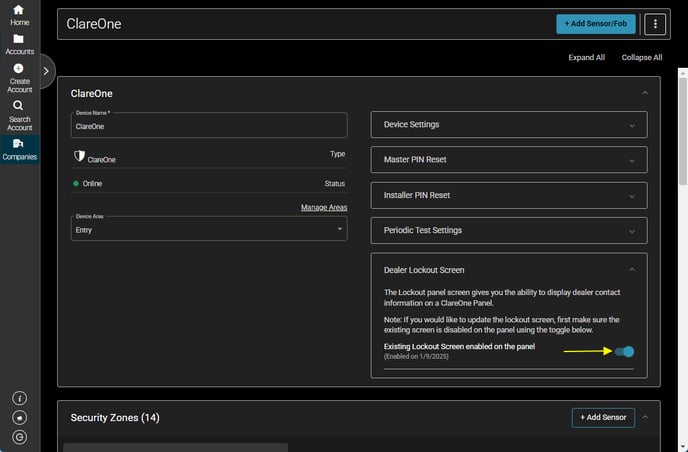Screen dimensions: 688x452
Task: Click the Create Account plus icon
Action: click(x=18, y=68)
